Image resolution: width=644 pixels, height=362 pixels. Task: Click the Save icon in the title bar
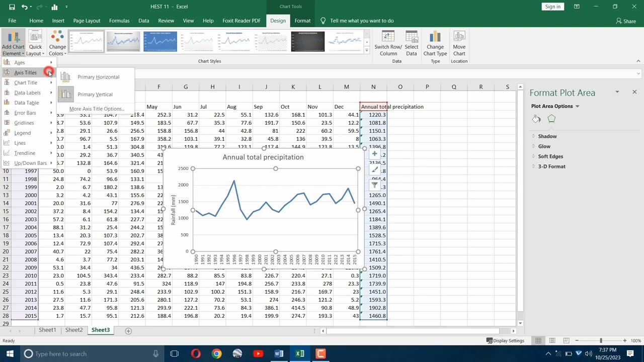12,7
